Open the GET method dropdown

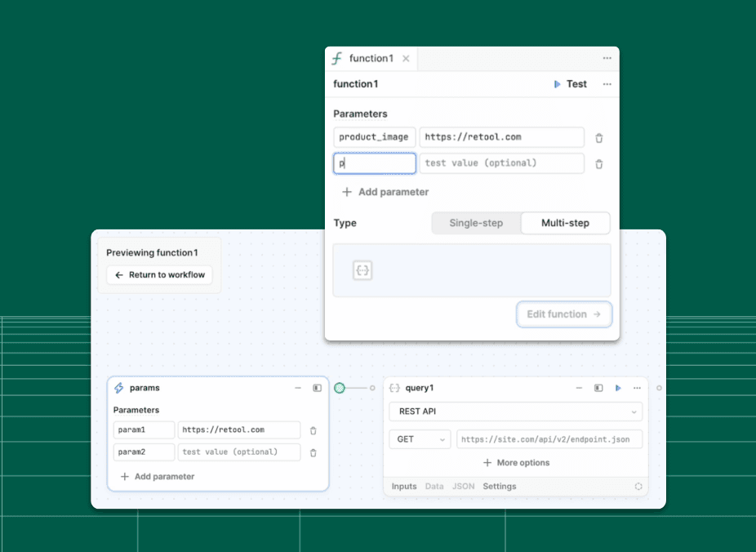click(x=420, y=439)
